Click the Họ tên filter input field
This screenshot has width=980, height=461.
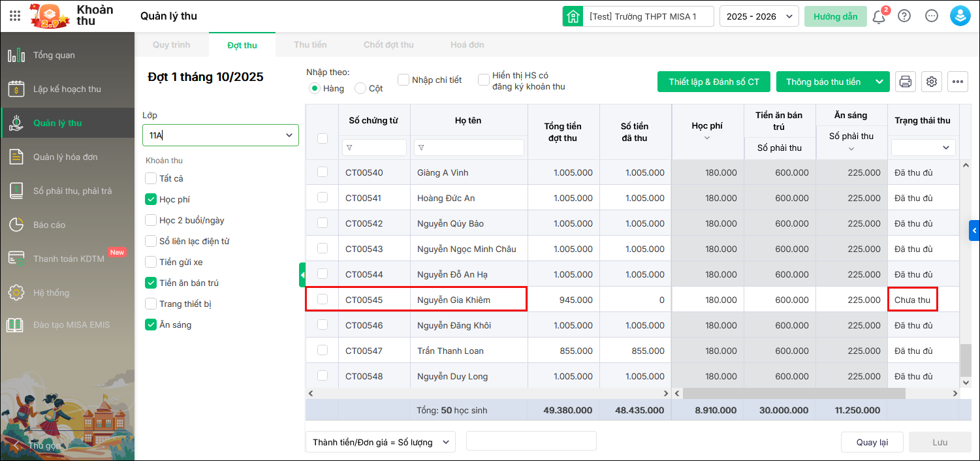pos(469,148)
